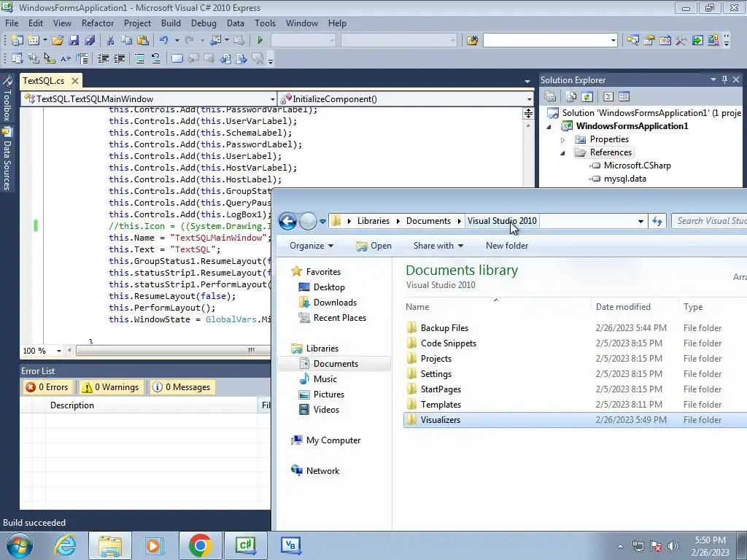Collapse the WindowsFormsApplication1 project node

coord(549,127)
